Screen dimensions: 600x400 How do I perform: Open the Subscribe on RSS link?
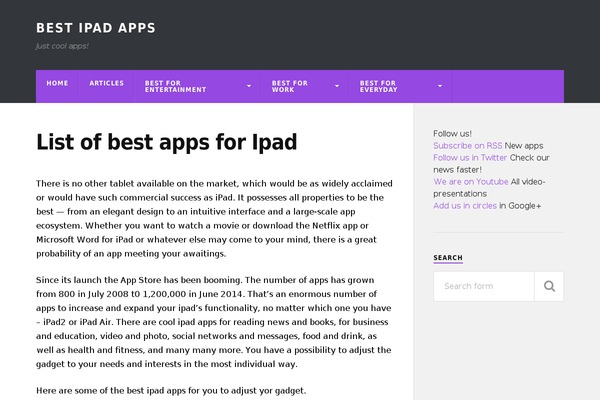[x=468, y=146]
